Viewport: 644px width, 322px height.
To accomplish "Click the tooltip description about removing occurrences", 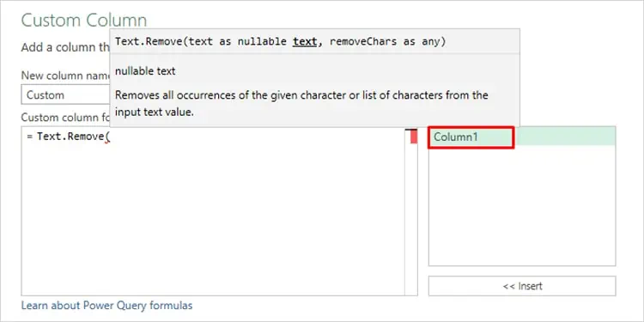I will click(301, 104).
